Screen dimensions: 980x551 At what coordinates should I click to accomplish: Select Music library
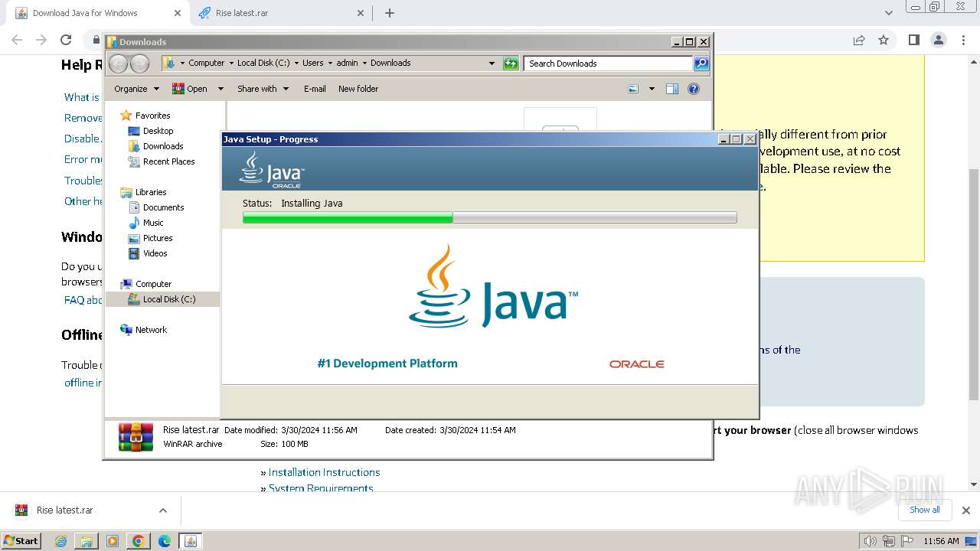tap(153, 223)
